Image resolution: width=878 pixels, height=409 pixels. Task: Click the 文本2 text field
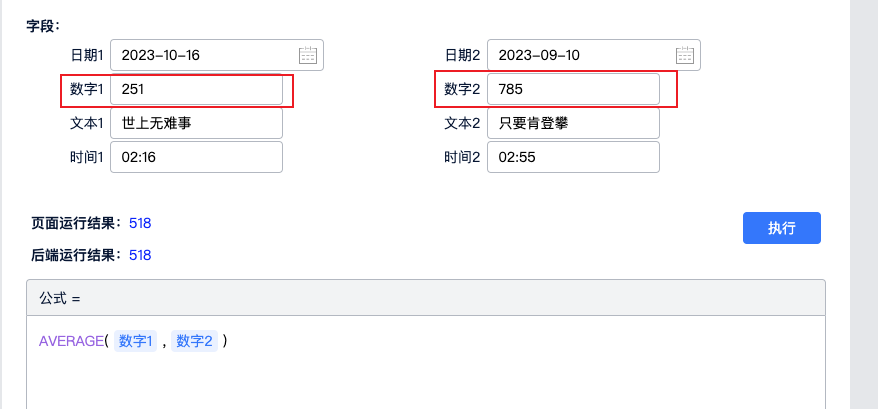572,123
